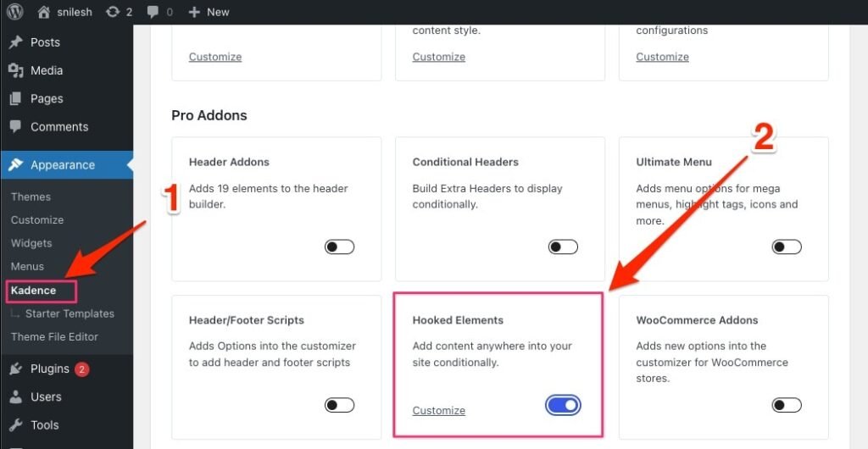Click the updates icon showing 2

pyautogui.click(x=113, y=12)
